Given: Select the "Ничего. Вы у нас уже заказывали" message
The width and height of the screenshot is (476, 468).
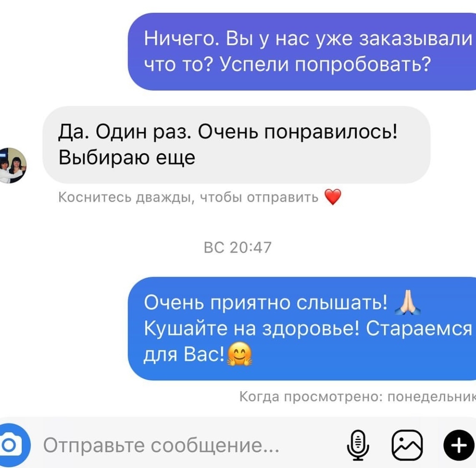Looking at the screenshot, I should click(x=302, y=51).
